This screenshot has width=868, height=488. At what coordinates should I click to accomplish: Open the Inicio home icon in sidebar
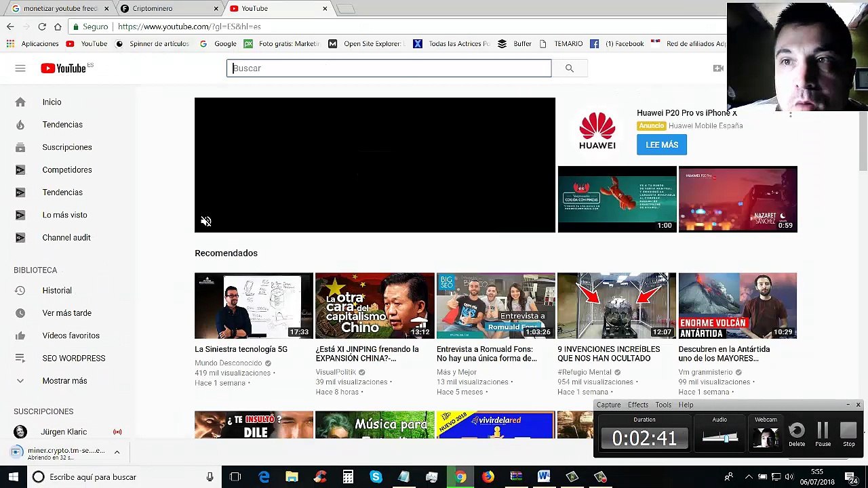click(x=20, y=102)
